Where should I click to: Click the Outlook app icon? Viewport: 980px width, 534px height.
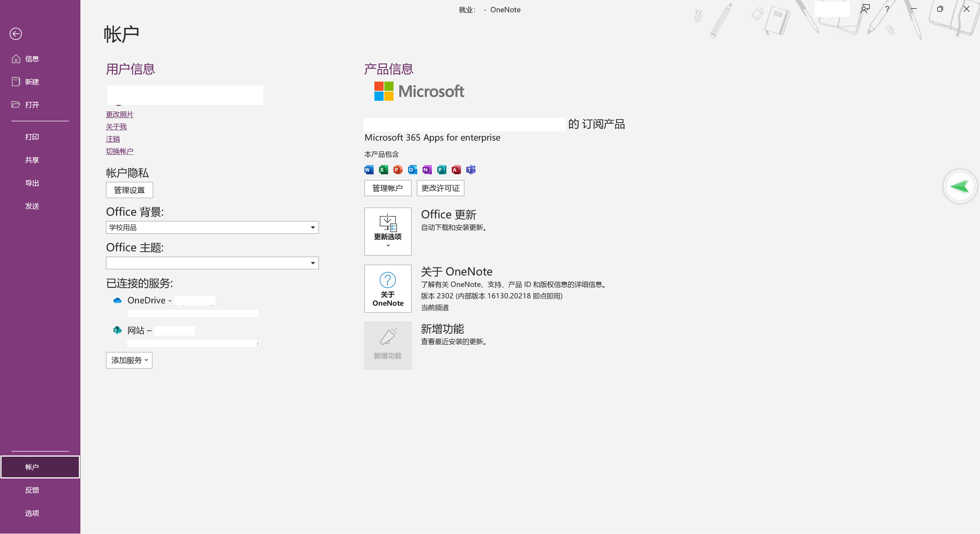pyautogui.click(x=412, y=170)
